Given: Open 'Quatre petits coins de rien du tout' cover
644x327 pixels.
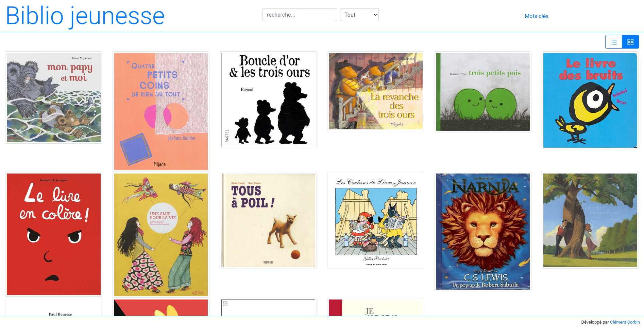Looking at the screenshot, I should pos(161,111).
